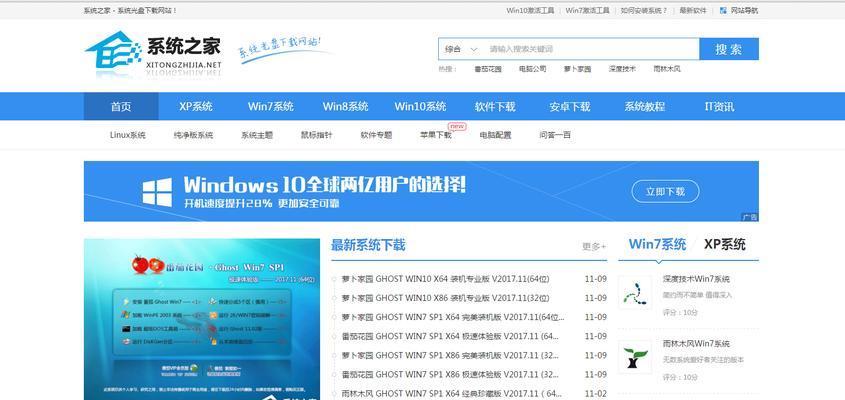
Task: Open the XP系统 navigation tab
Action: (196, 106)
